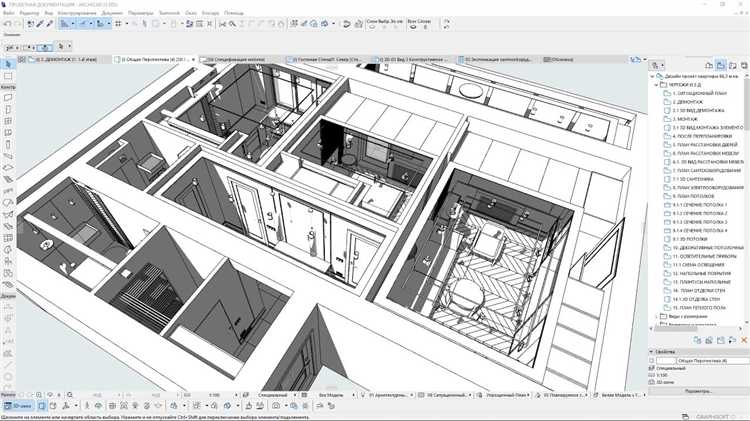Select the Marquee tool in the toolbox
Image resolution: width=750 pixels, height=421 pixels.
pyautogui.click(x=8, y=76)
